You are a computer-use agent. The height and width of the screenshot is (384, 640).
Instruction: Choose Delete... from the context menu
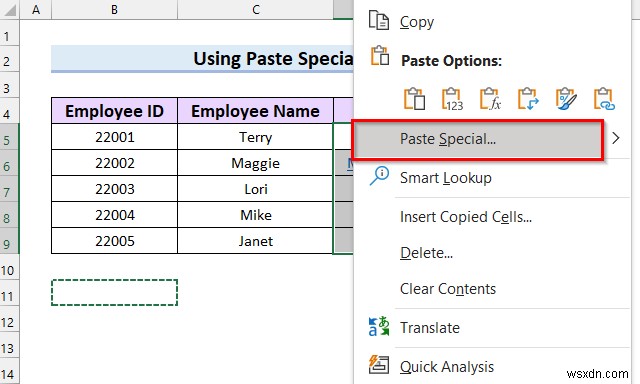coord(426,253)
